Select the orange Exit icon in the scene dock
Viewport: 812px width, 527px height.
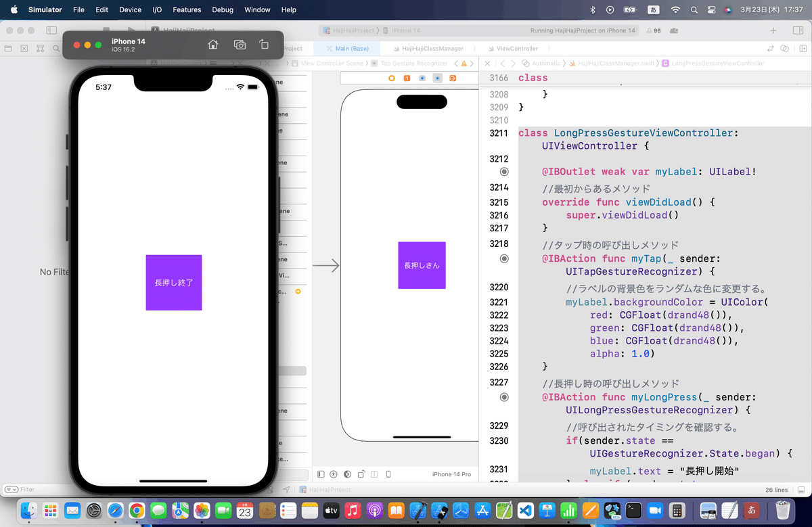click(453, 78)
